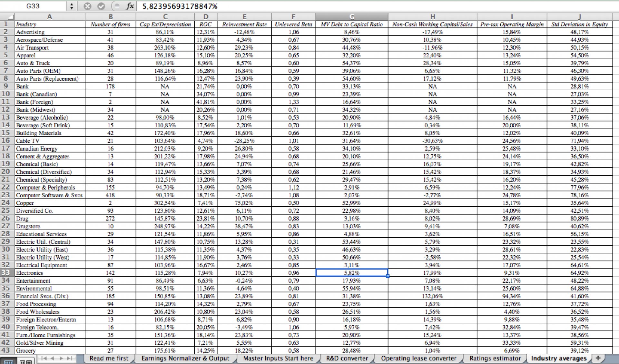Click in the formula bar value field

[x=377, y=6]
